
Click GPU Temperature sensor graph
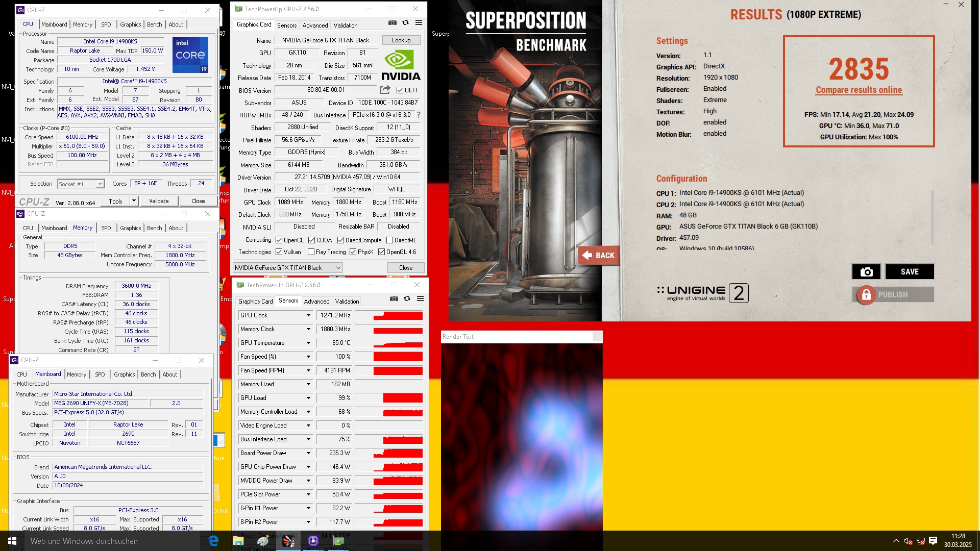coord(389,343)
